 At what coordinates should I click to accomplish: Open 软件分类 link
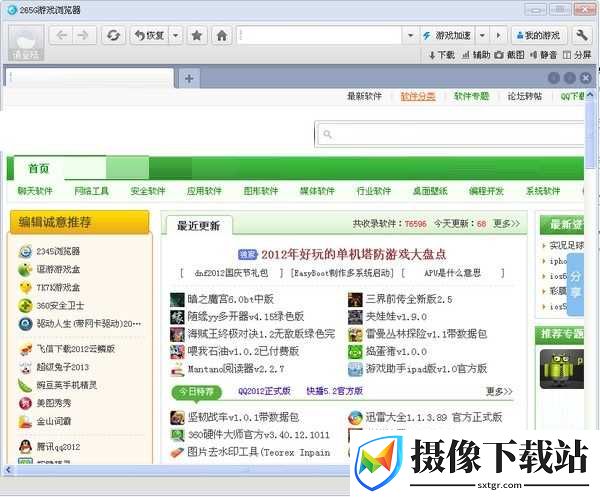(418, 96)
